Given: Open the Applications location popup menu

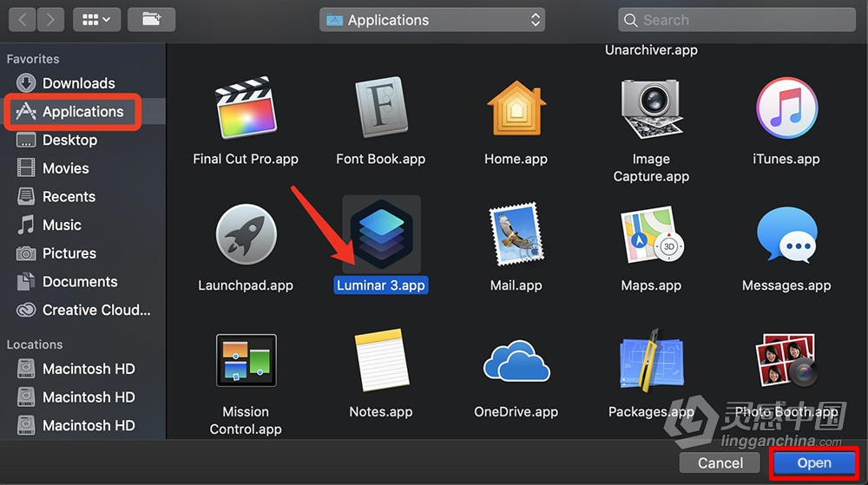Looking at the screenshot, I should point(432,20).
